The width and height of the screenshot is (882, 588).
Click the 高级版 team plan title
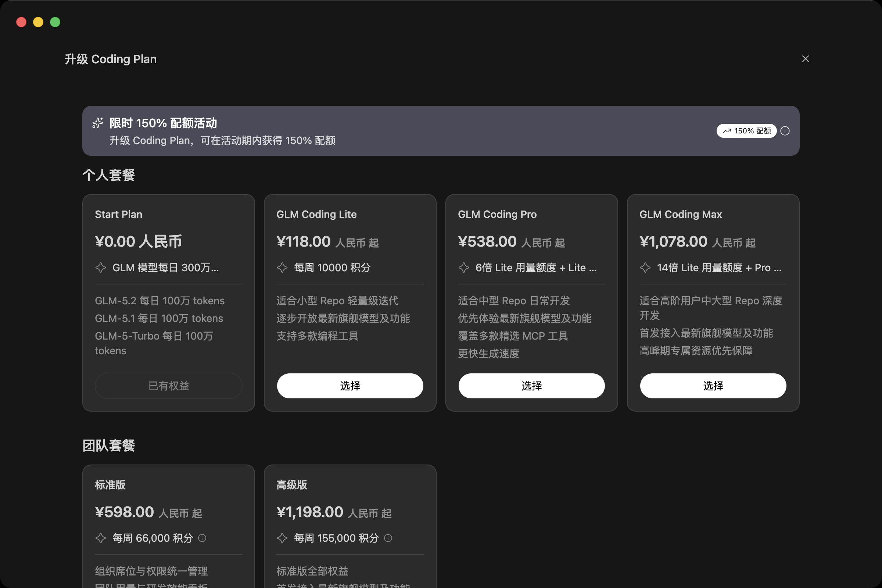(x=292, y=485)
